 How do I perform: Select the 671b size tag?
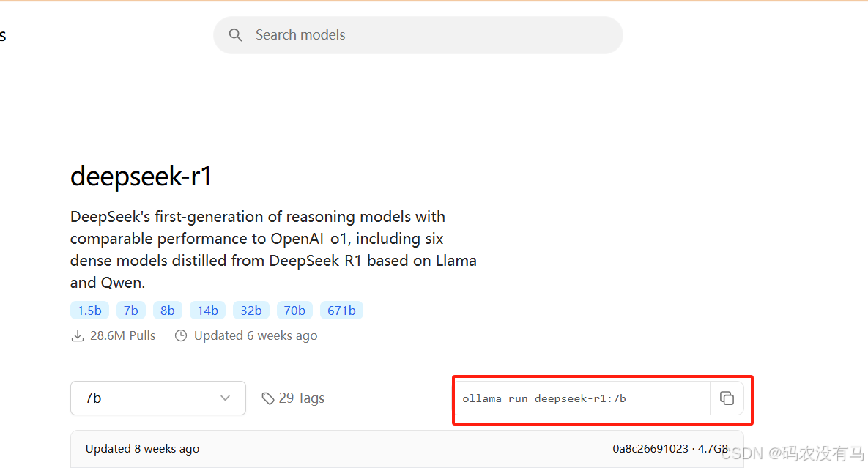(x=341, y=311)
